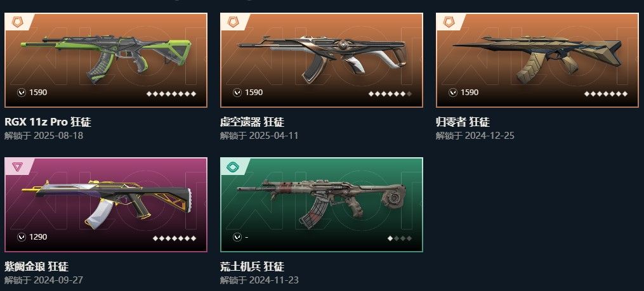Click the orange tier icon on RGX 11z Pro card
Image resolution: width=644 pixels, height=291 pixels.
click(x=17, y=22)
